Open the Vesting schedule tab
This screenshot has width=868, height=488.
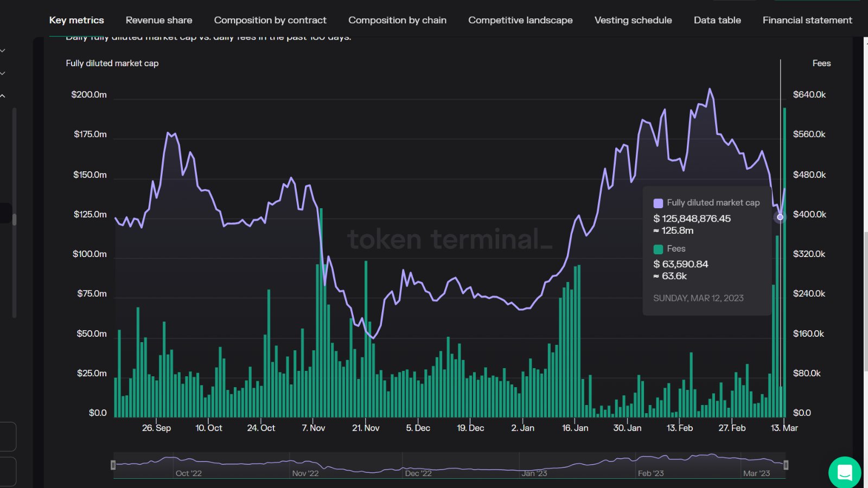tap(633, 20)
